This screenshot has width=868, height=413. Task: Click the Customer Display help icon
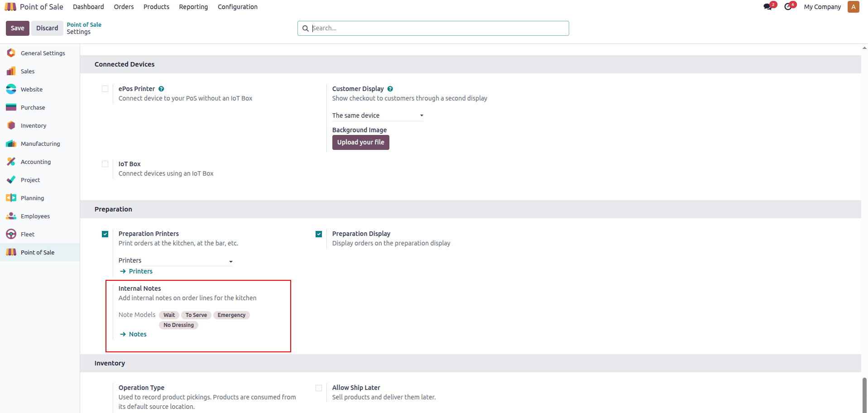pos(390,89)
